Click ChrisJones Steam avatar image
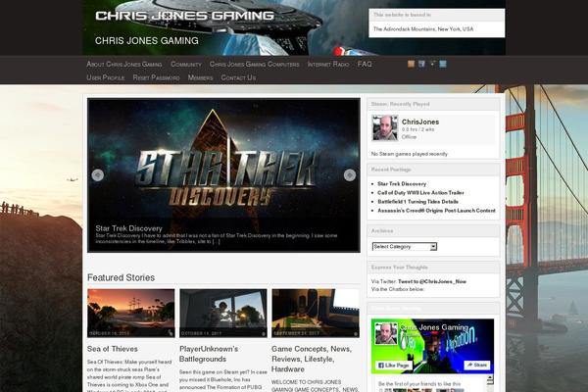Viewport: 588px width, 392px height. pyautogui.click(x=385, y=128)
